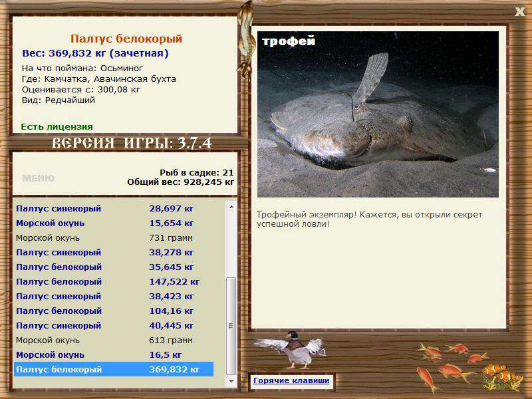Open the Горячие клавиши link
532x399 pixels.
click(291, 380)
